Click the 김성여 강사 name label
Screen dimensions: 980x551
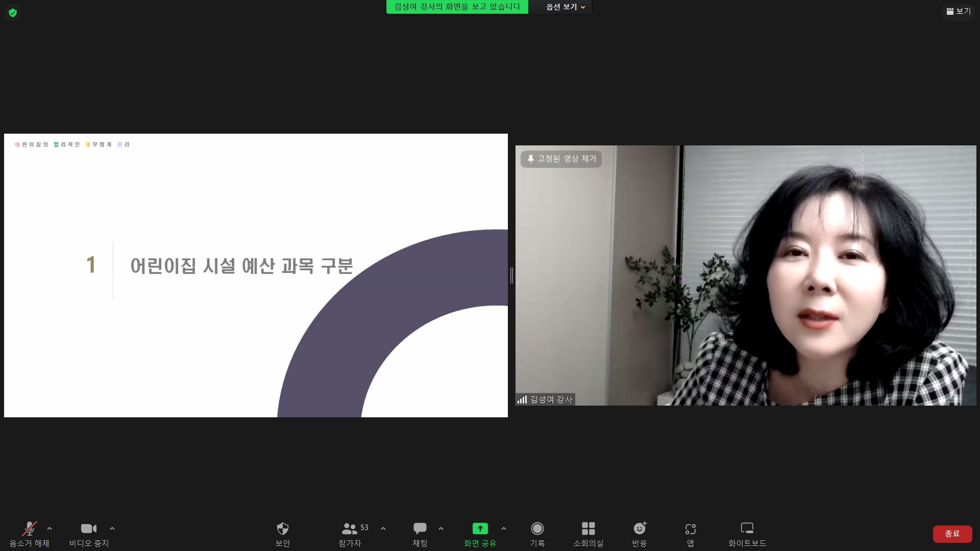[551, 399]
